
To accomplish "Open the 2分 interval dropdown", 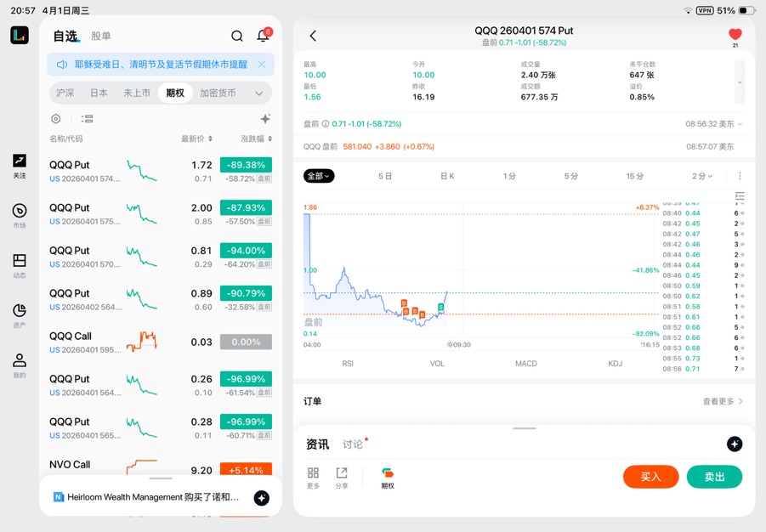I will coord(702,176).
